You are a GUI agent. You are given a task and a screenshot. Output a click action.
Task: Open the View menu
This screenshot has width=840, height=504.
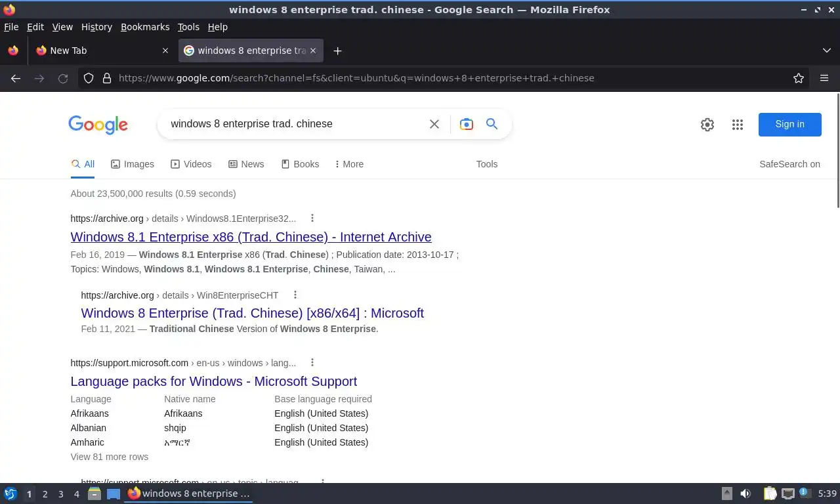pyautogui.click(x=62, y=27)
